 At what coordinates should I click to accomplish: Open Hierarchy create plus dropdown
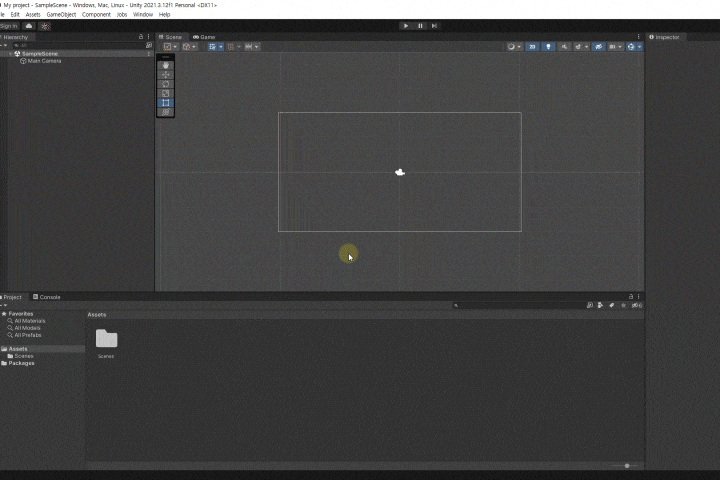[x=3, y=45]
